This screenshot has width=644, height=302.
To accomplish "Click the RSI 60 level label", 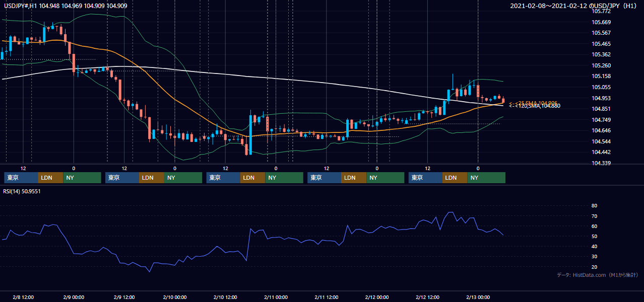I will pos(594,226).
